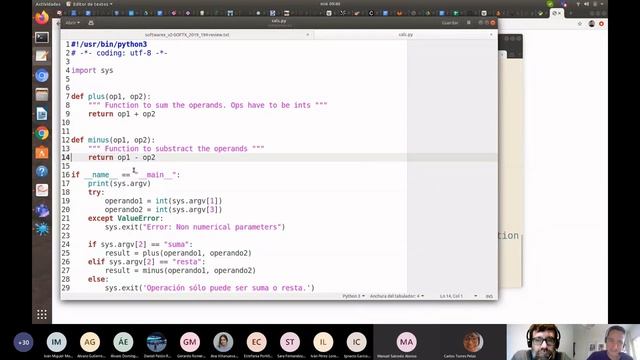Launch Google Chrome from the dock
This screenshot has width=640, height=360.
42,133
